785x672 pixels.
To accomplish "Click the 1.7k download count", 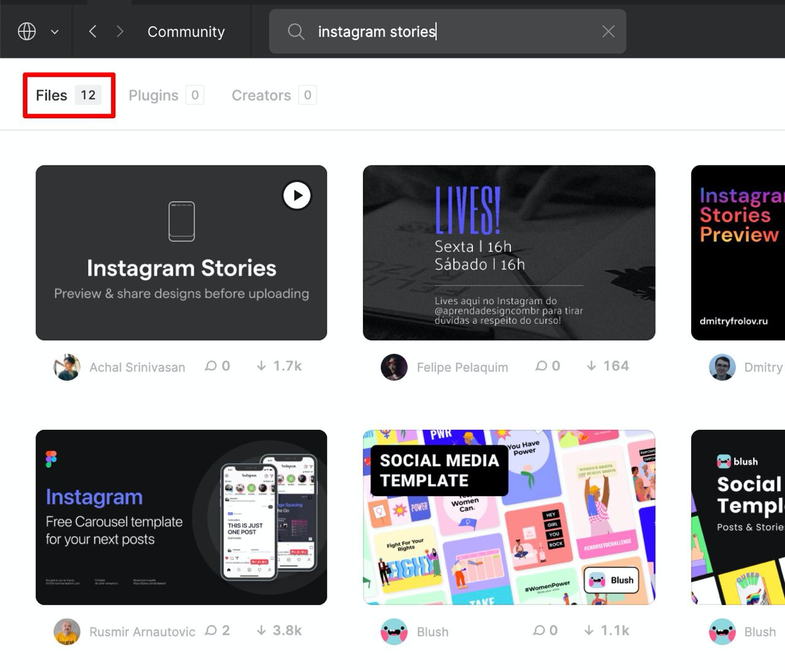I will [288, 366].
